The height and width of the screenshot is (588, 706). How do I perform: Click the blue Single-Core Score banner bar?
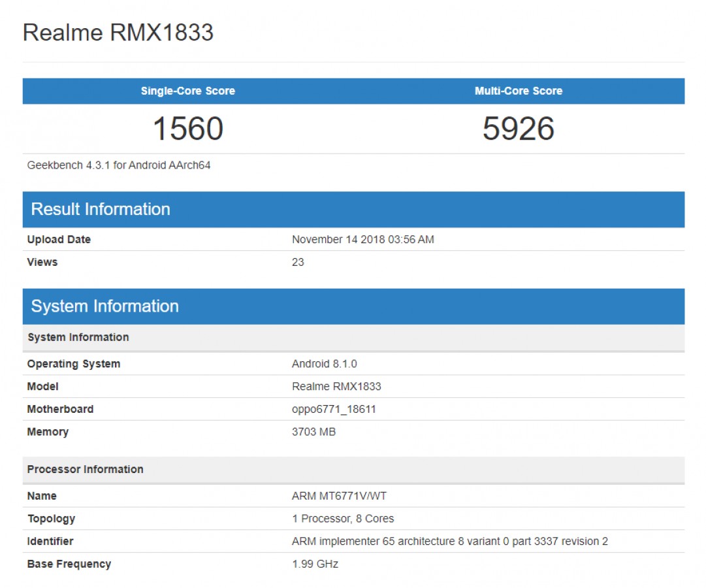point(187,91)
